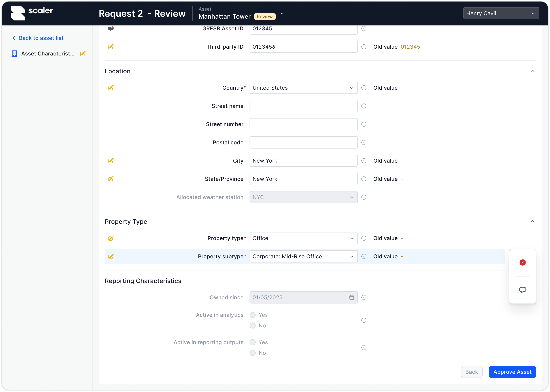Image resolution: width=550 pixels, height=392 pixels.
Task: Open Asset Characteristics sidebar item
Action: coord(47,54)
